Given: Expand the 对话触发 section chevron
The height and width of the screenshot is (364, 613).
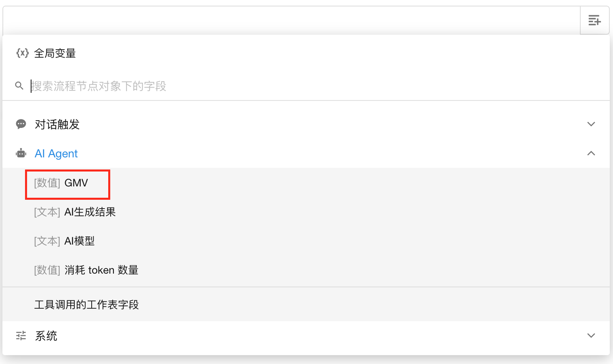Looking at the screenshot, I should click(591, 124).
